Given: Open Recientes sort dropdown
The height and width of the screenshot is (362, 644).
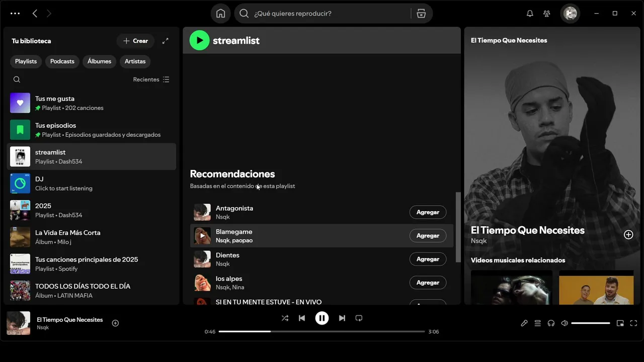Looking at the screenshot, I should coord(151,79).
